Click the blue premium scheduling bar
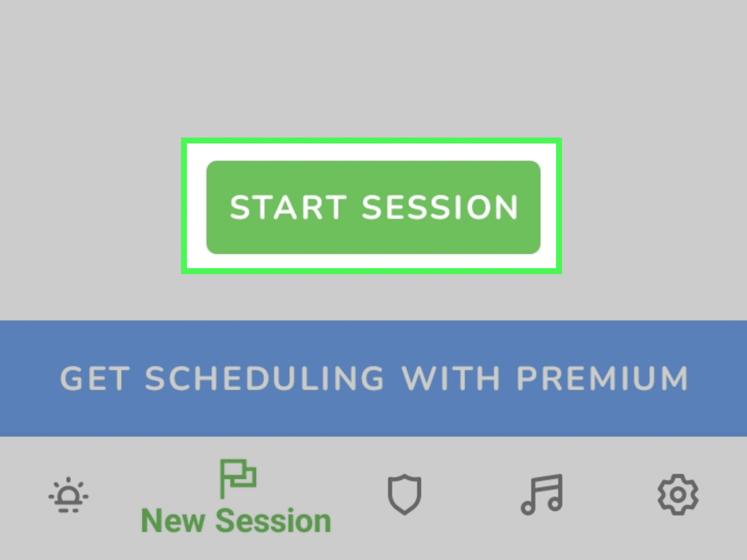747x560 pixels. tap(373, 378)
